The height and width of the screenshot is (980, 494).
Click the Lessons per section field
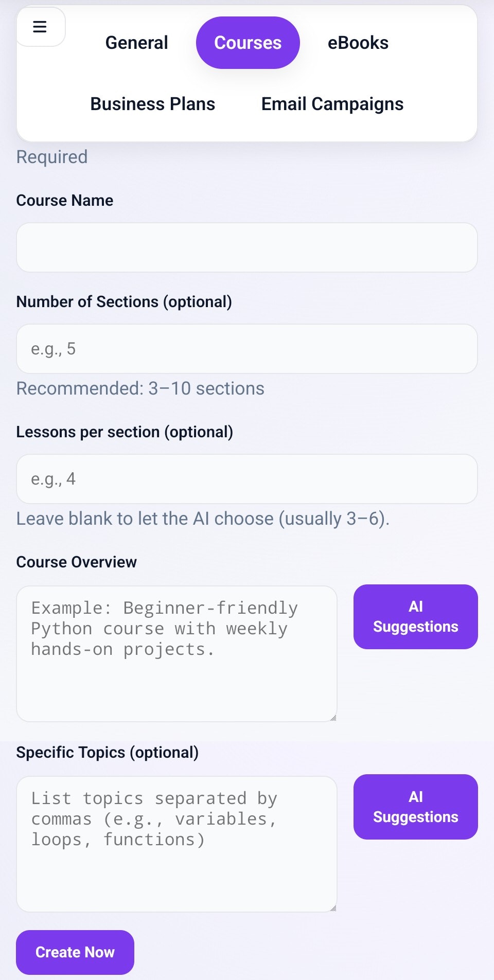coord(247,479)
